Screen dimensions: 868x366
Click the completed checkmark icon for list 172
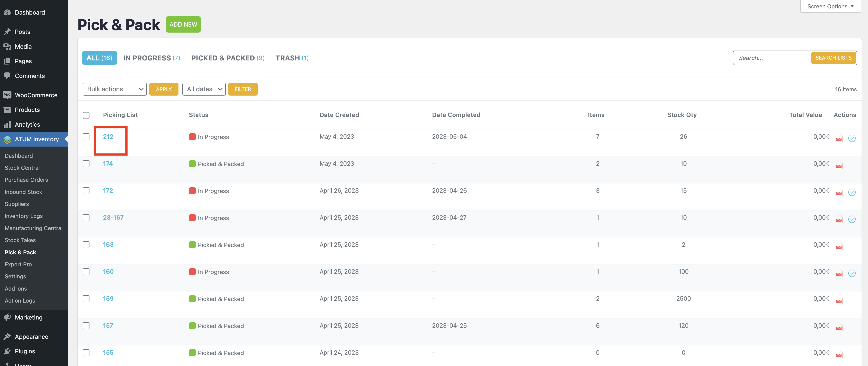[852, 192]
